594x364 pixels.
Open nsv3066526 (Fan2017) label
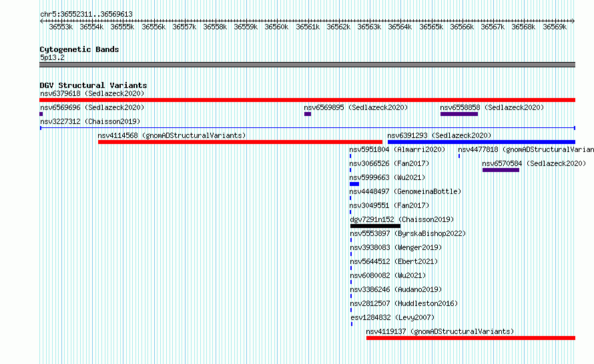point(389,163)
